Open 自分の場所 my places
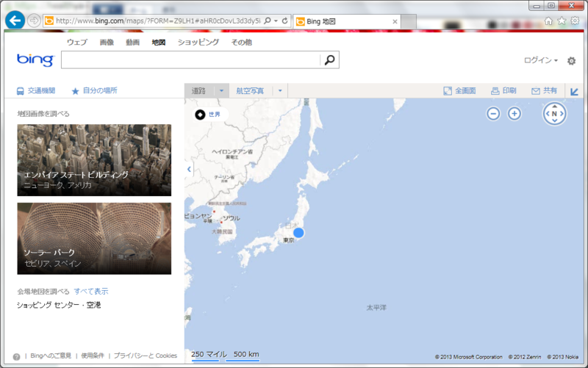This screenshot has height=368, width=588. (95, 90)
